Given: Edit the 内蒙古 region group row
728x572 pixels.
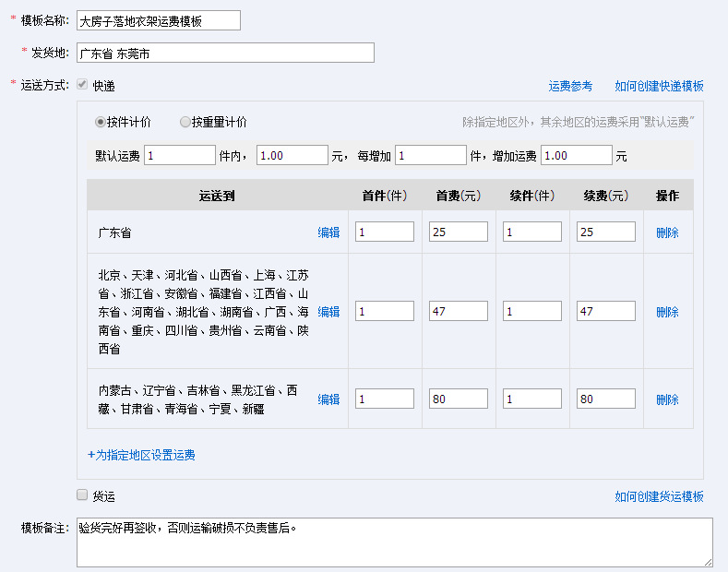Looking at the screenshot, I should pyautogui.click(x=328, y=399).
